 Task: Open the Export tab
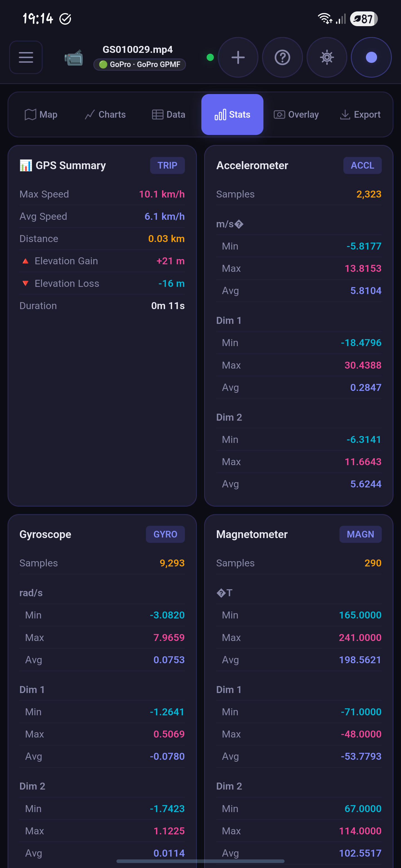click(x=360, y=115)
